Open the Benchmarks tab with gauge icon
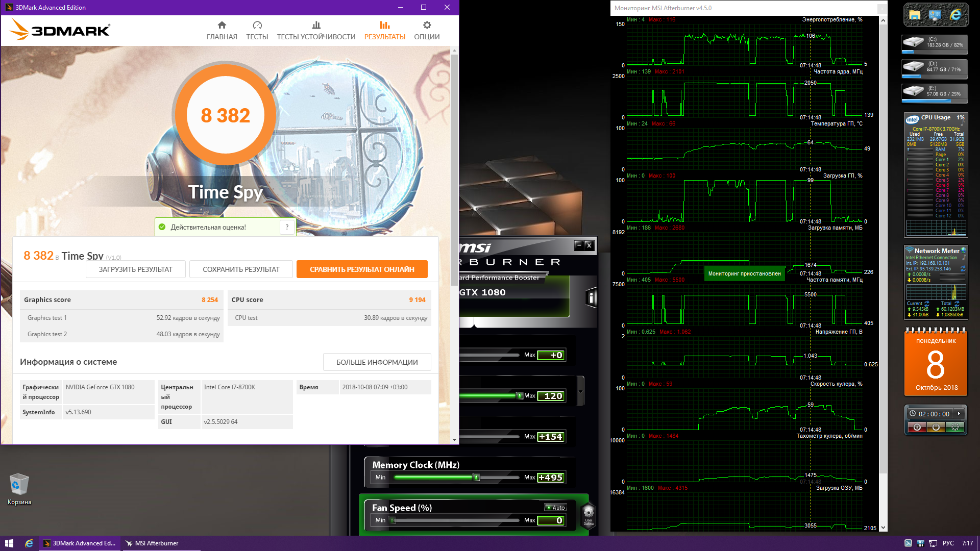Image resolution: width=980 pixels, height=551 pixels. (257, 31)
